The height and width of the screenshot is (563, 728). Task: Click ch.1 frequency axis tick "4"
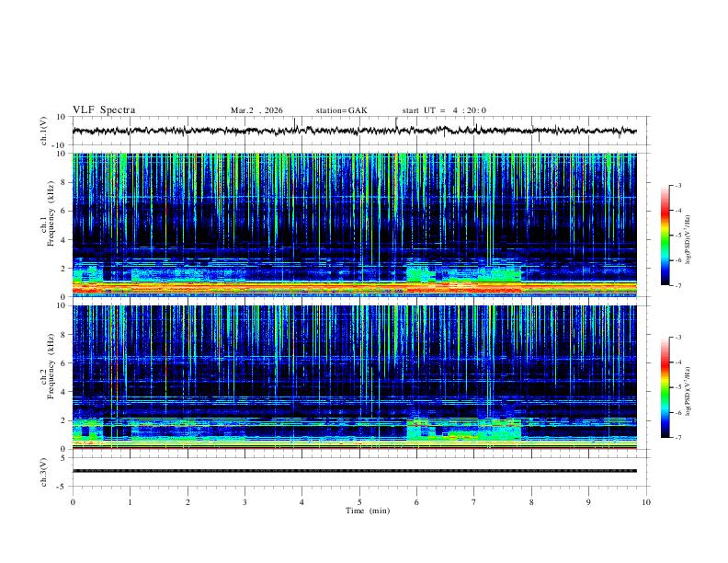coord(63,240)
